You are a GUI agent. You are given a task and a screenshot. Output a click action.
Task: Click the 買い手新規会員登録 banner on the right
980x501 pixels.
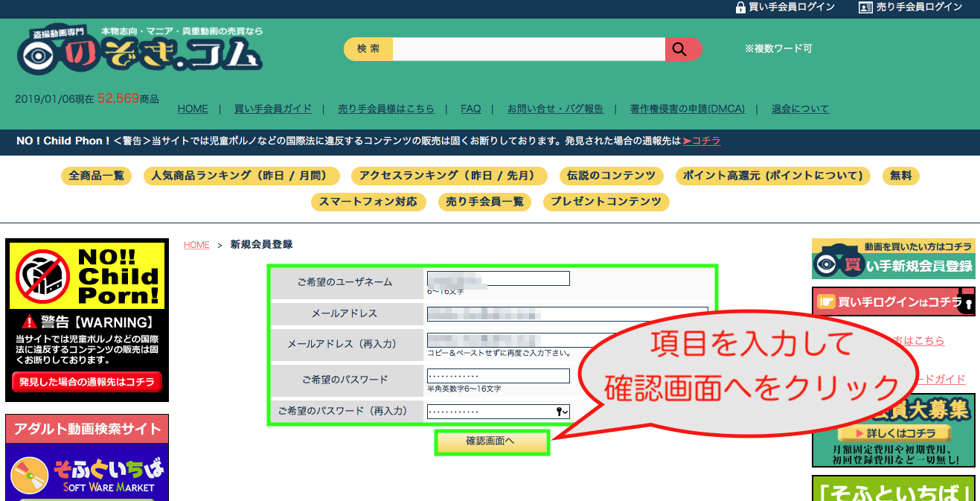click(x=893, y=259)
